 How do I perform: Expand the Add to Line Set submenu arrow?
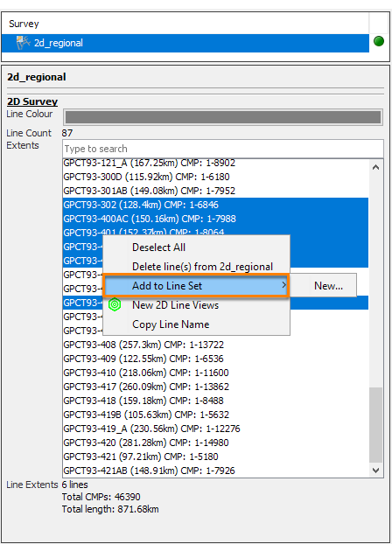coord(283,285)
